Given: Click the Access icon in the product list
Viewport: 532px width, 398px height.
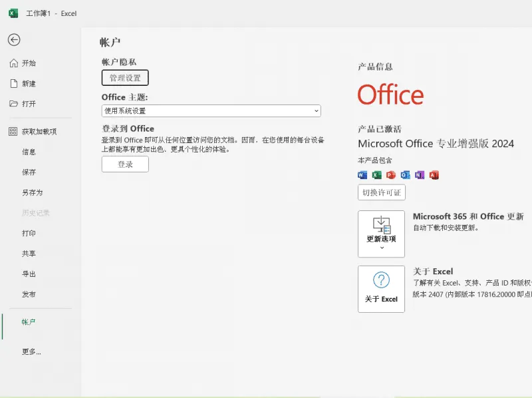Looking at the screenshot, I should pos(434,175).
